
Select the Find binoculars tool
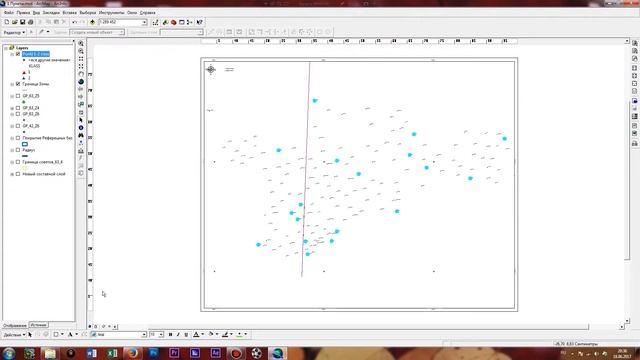tap(81, 136)
